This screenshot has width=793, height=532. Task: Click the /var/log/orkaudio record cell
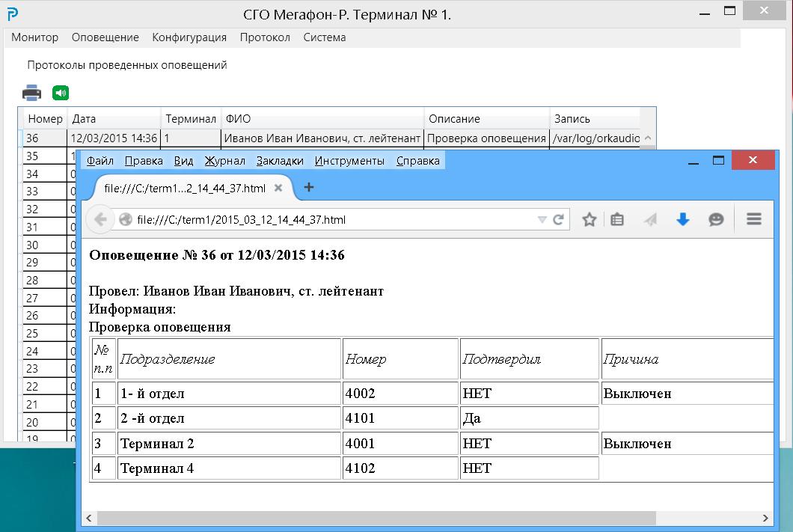(595, 138)
